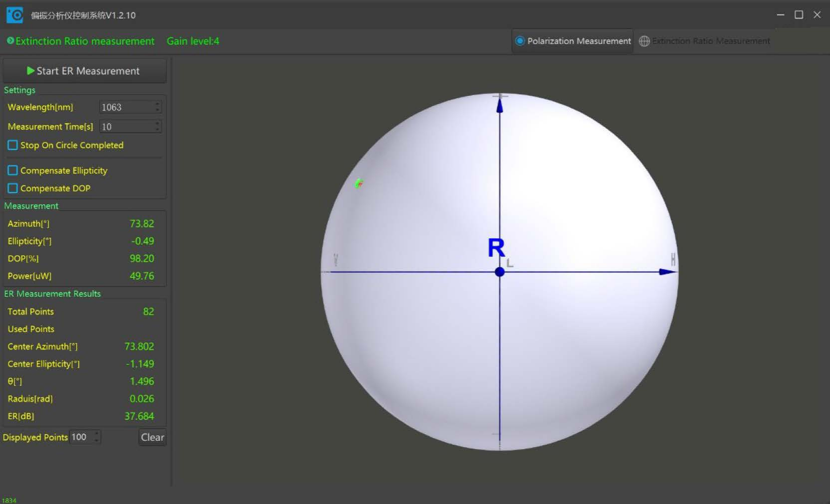Viewport: 830px width, 504px height.
Task: Click the blue center dot of the sphere
Action: tap(499, 272)
